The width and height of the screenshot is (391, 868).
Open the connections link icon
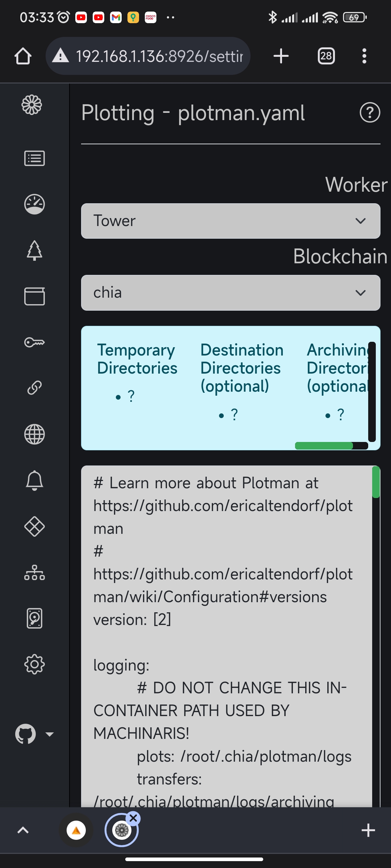click(x=34, y=388)
